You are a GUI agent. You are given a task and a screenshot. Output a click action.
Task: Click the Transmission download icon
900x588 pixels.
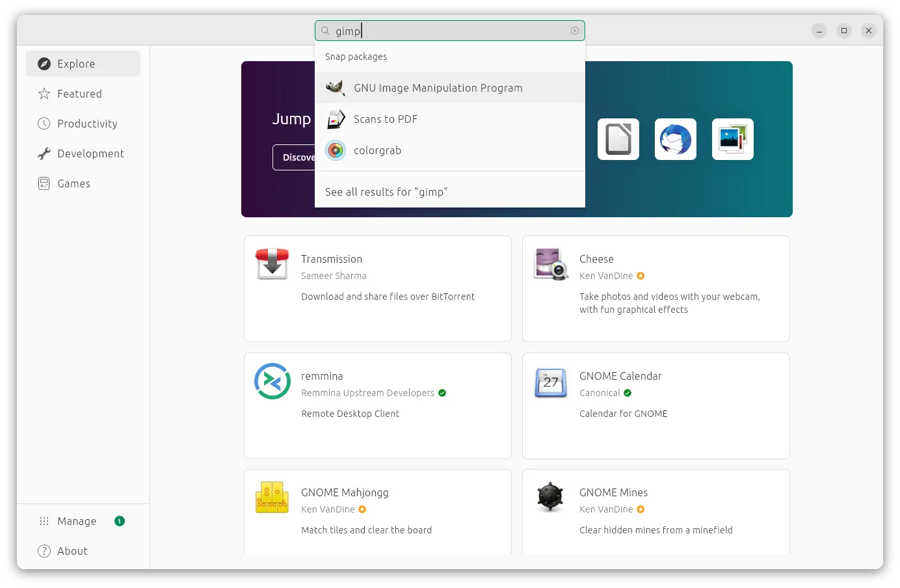coord(272,264)
